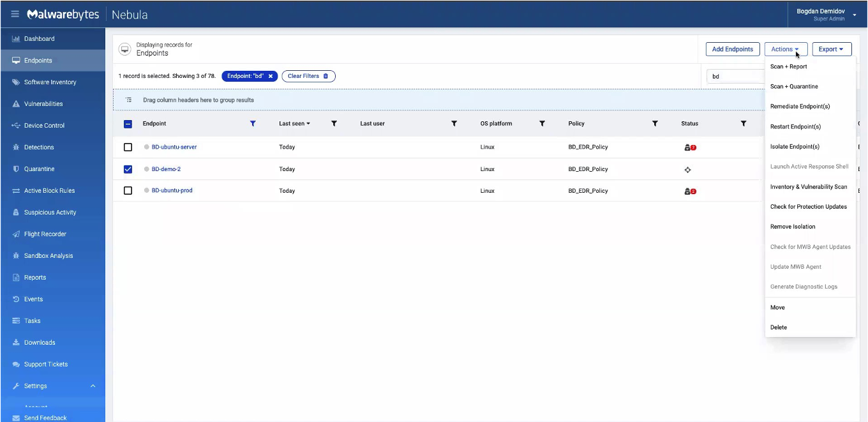This screenshot has height=422, width=868.
Task: Click the Quarantine shield icon
Action: (17, 169)
